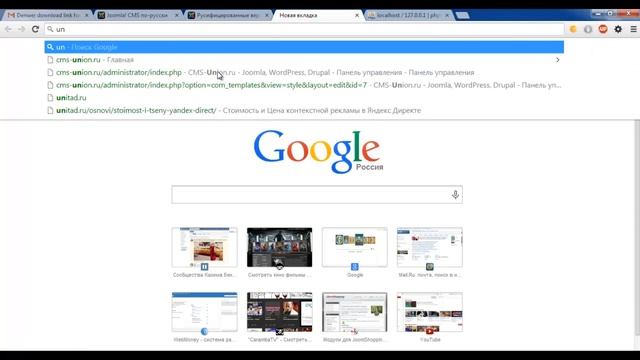Open a new tab with the new-tab button
Image resolution: width=640 pixels, height=360 pixels.
pyautogui.click(x=462, y=15)
